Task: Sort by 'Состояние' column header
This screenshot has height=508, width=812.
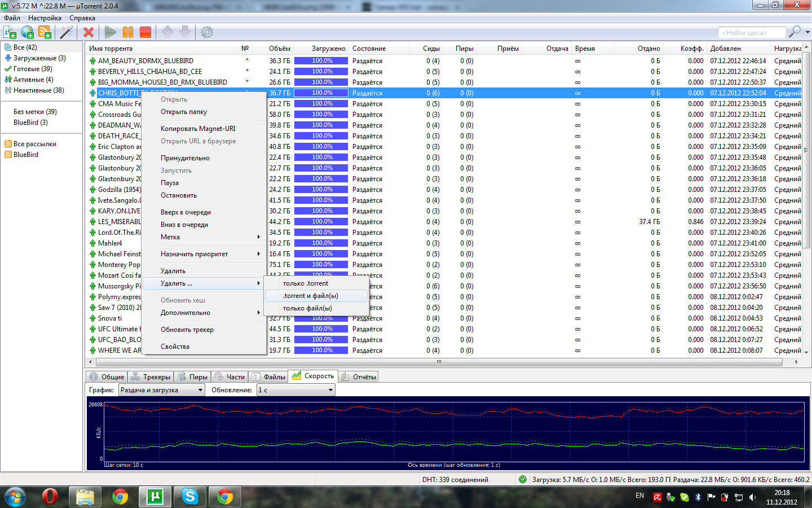Action: pyautogui.click(x=378, y=49)
